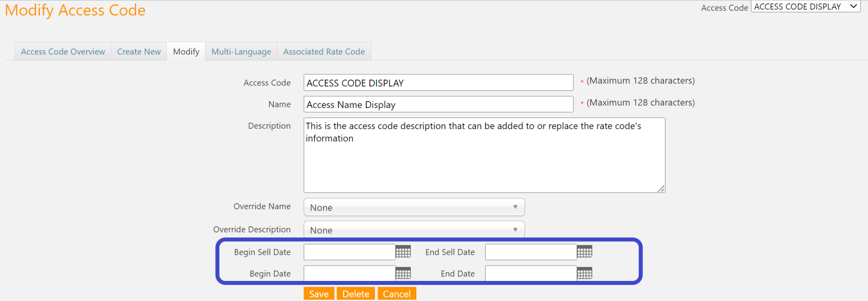
Task: Click the Delete button
Action: (356, 294)
